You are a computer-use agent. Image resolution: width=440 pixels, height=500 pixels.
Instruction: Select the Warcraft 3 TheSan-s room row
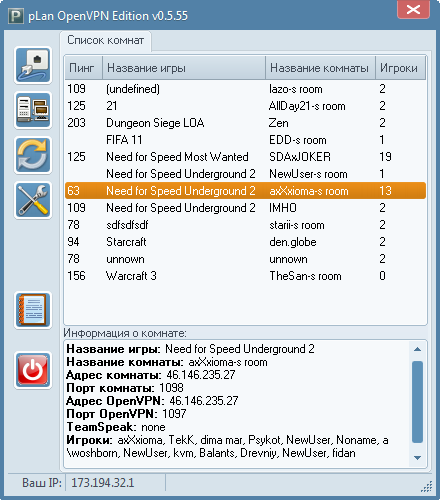pos(245,276)
